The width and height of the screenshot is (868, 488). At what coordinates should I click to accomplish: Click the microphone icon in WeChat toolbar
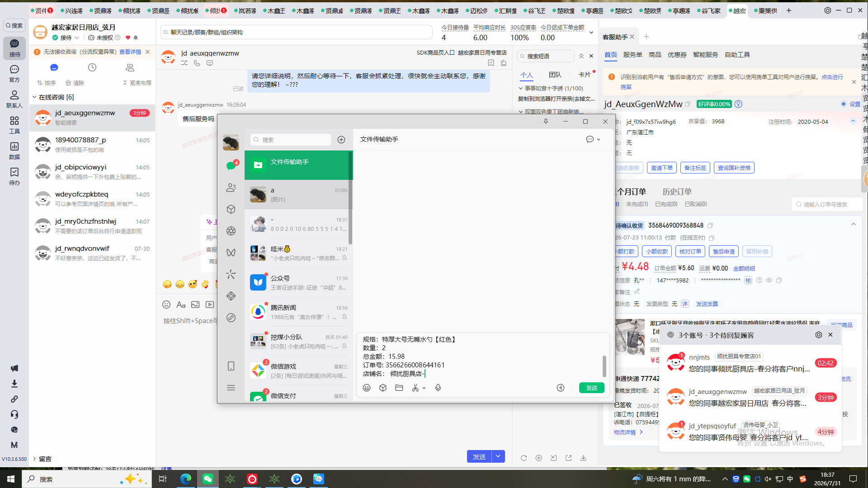[x=438, y=388]
